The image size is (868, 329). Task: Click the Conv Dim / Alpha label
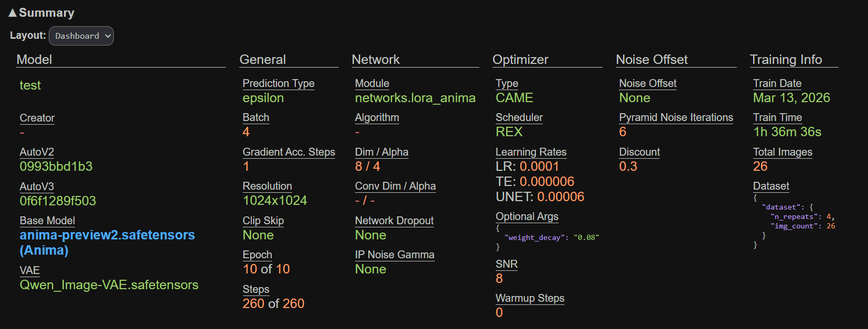click(x=395, y=186)
